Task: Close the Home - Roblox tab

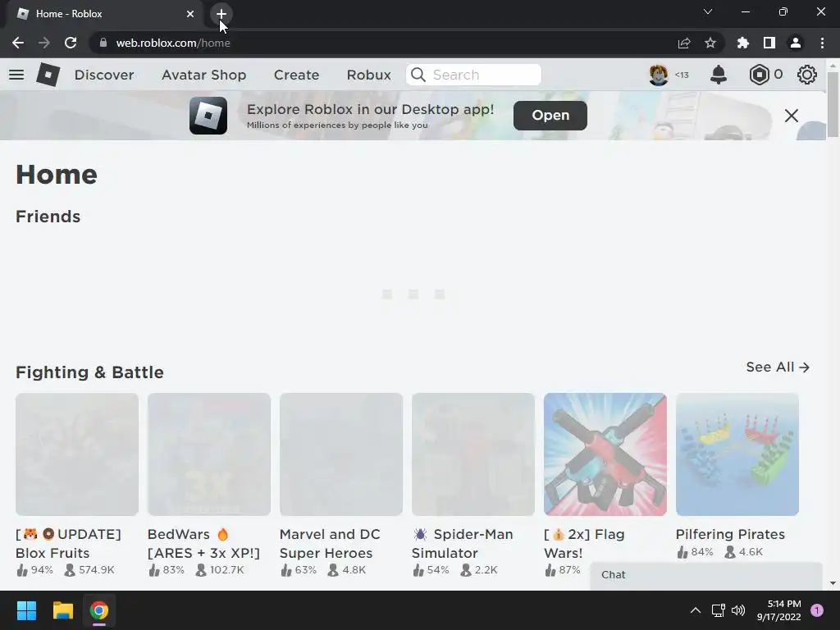Action: point(190,14)
